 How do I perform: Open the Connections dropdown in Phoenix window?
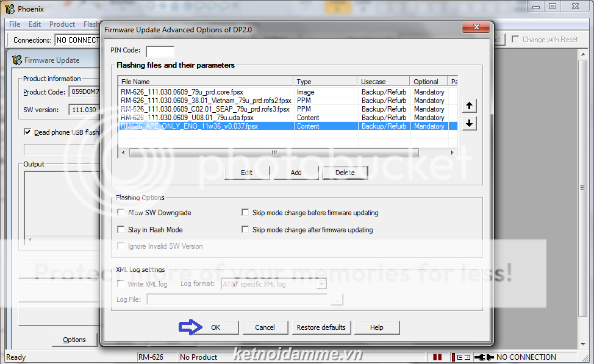click(77, 40)
